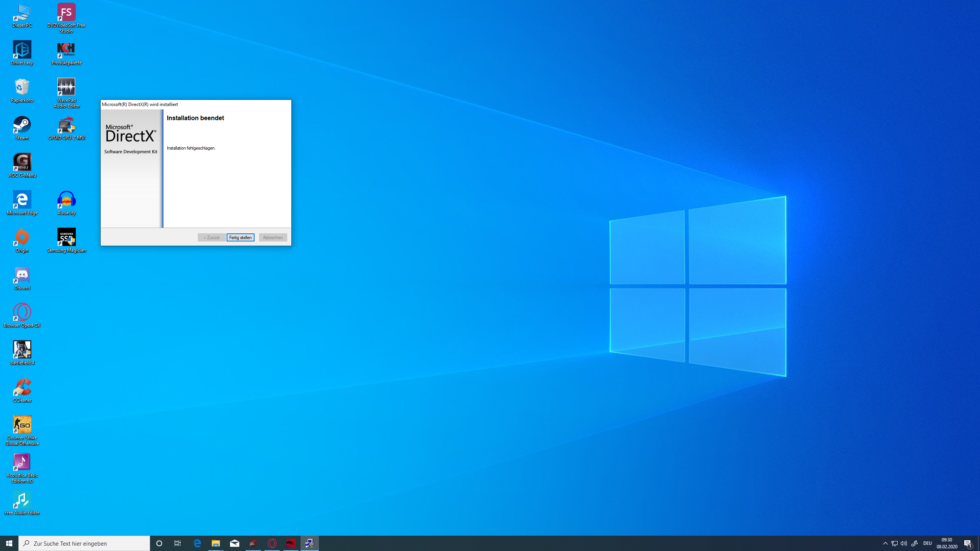Open the Papierkorb recycle bin

(22, 90)
